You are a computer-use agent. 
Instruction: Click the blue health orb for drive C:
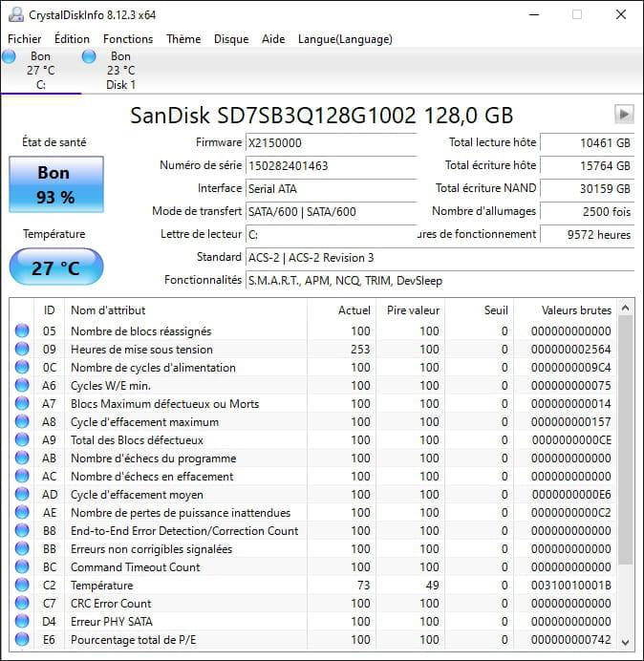point(9,56)
